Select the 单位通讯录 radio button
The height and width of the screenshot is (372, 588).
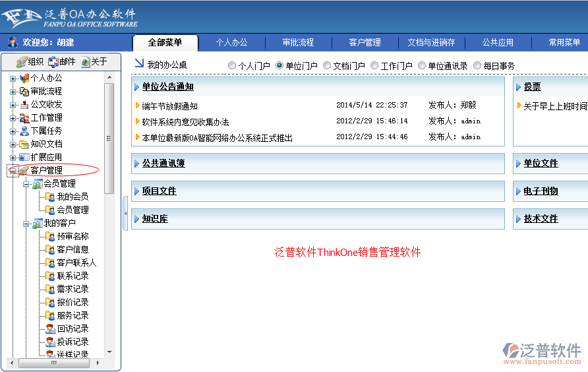pos(422,66)
